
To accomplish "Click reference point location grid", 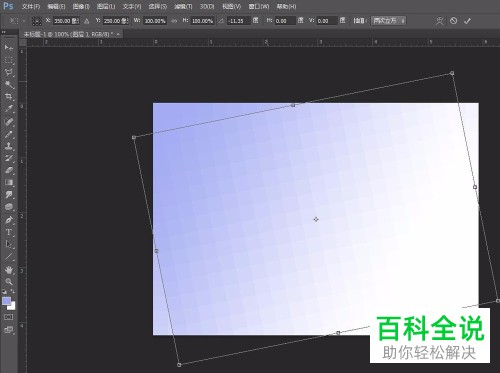I will coord(37,21).
